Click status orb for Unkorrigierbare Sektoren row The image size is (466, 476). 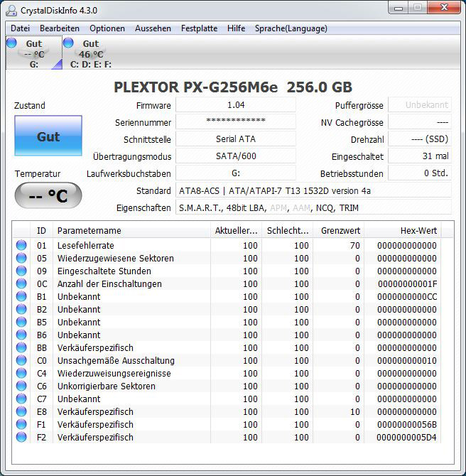[x=21, y=386]
